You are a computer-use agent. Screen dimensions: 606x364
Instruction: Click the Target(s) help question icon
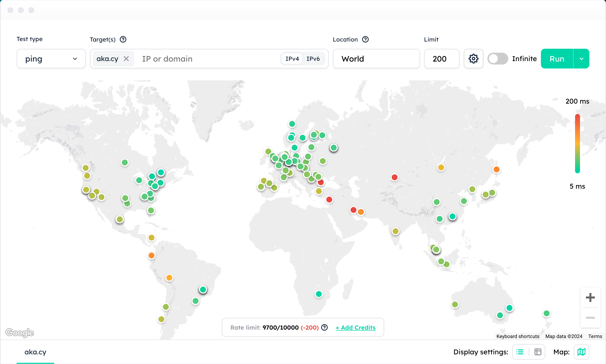tap(123, 39)
